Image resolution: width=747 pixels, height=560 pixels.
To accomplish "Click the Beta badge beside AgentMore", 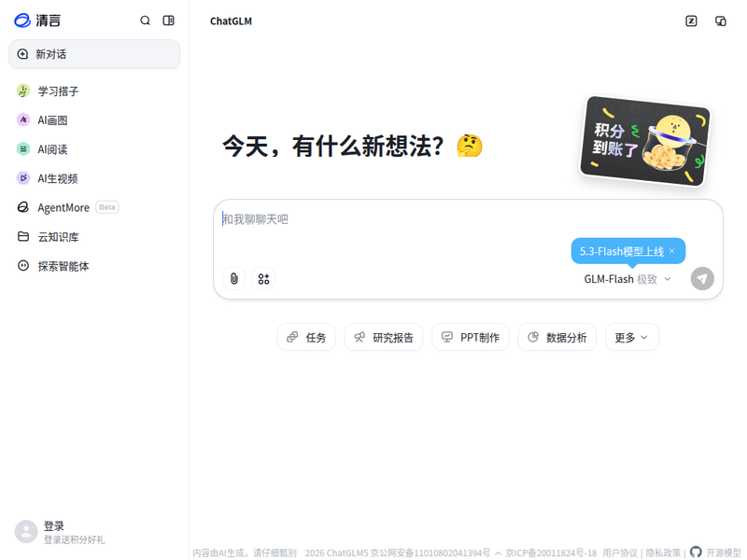I will (107, 207).
